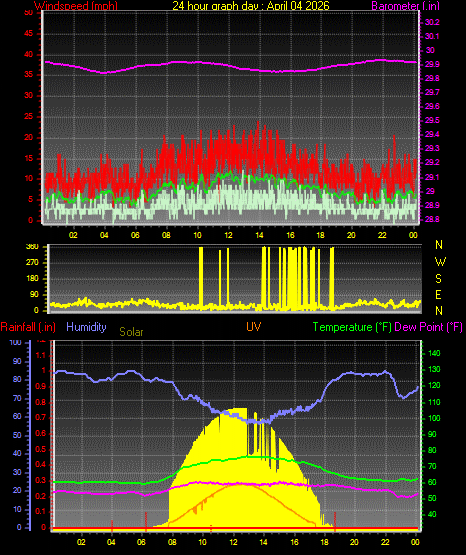Click hour label 14 under the humidity chart
The height and width of the screenshot is (555, 466).
pos(263,542)
